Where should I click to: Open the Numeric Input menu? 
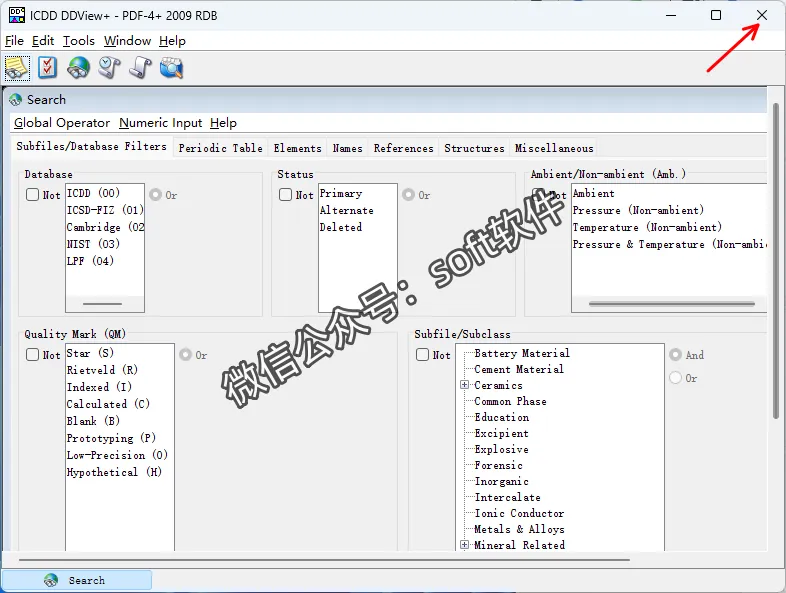coord(160,123)
